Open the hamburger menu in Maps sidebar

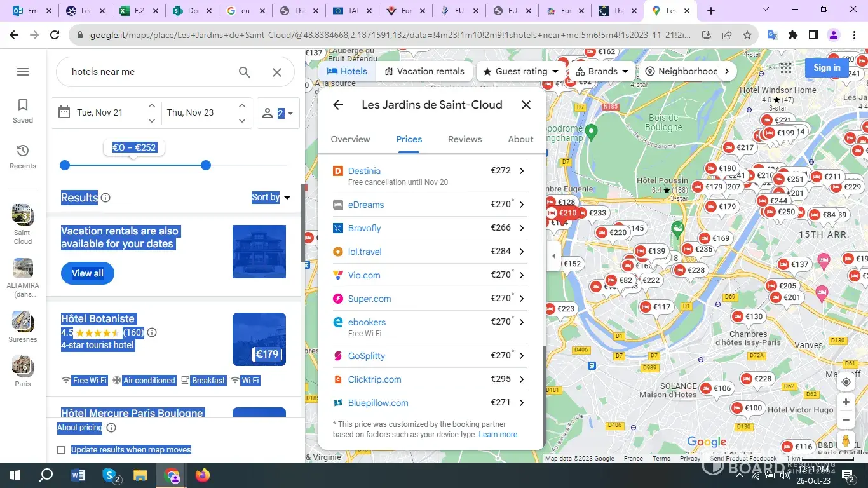point(23,72)
